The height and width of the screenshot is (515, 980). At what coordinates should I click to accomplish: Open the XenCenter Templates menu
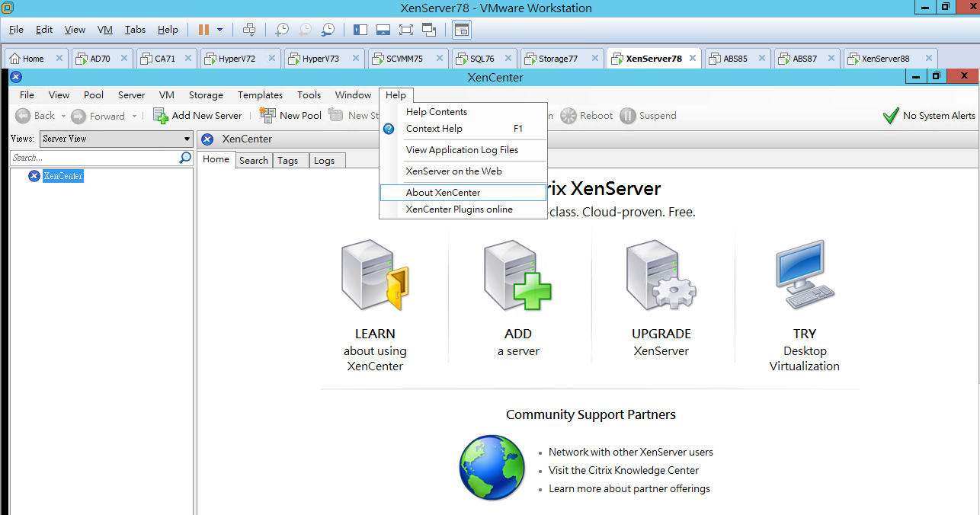[260, 95]
